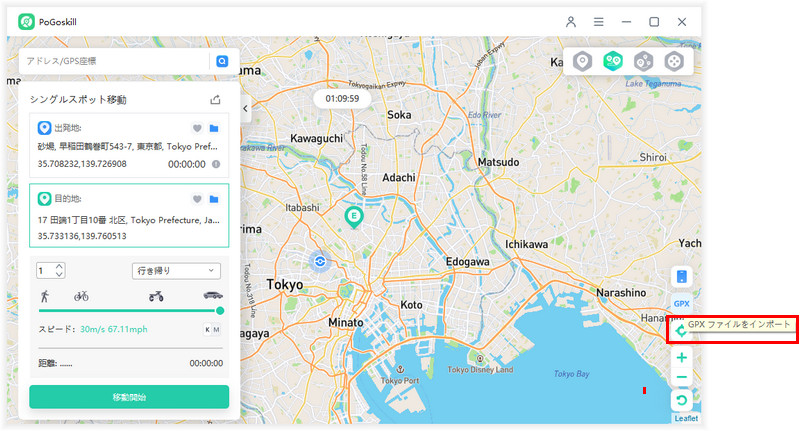Image resolution: width=800 pixels, height=431 pixels.
Task: Click the blue current location marker
Action: point(320,262)
